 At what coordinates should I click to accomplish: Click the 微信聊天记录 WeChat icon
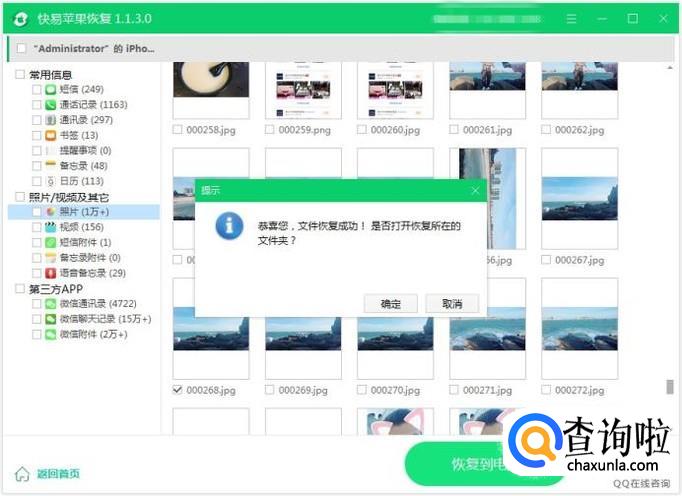[51, 319]
